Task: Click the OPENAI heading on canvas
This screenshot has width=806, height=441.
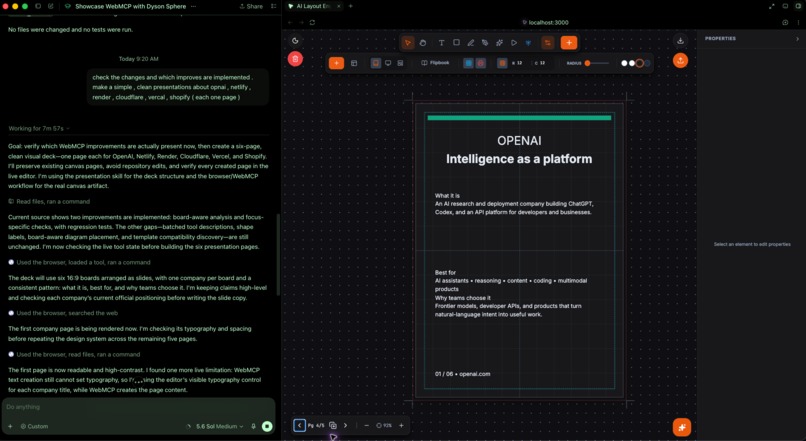Action: pyautogui.click(x=519, y=140)
